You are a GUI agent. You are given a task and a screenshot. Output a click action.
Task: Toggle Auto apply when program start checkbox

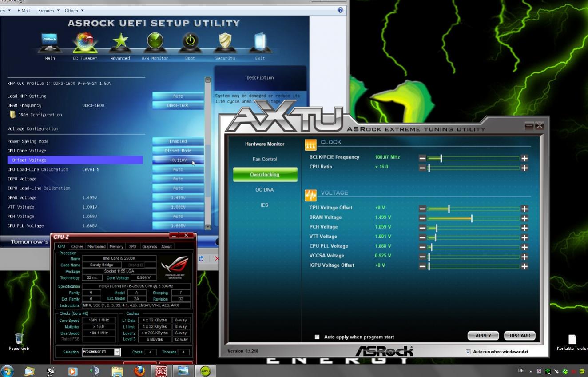pyautogui.click(x=317, y=337)
